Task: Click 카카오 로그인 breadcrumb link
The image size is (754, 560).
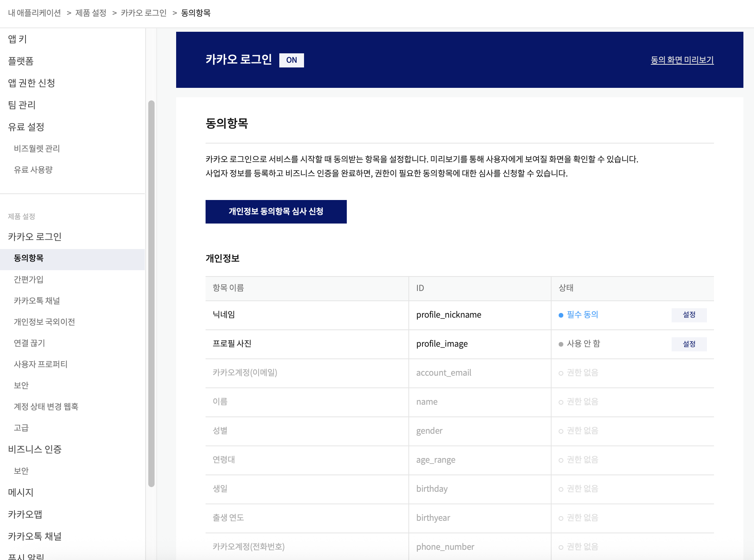Action: tap(144, 13)
